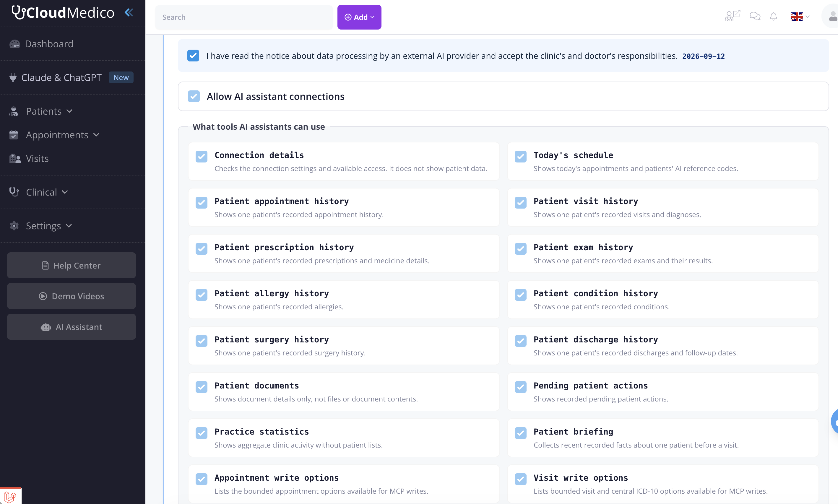Click the plug icon beside Claude & ChatGPT
Screen dimensions: 838x504
click(13, 77)
